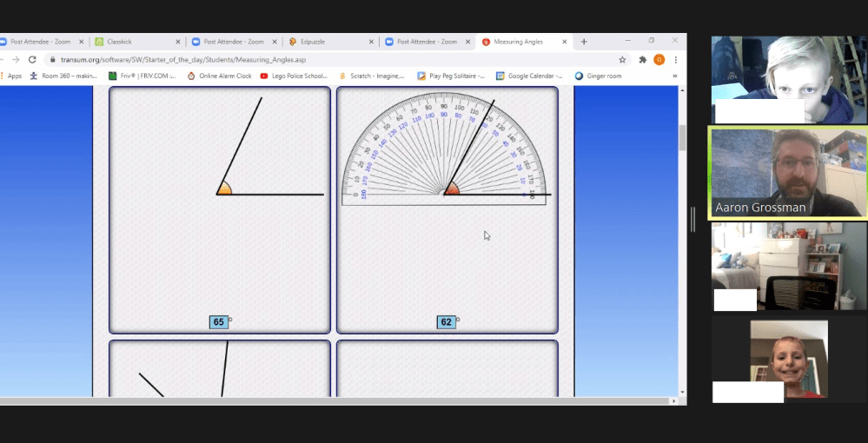This screenshot has height=443, width=868.
Task: Click the vertical page scrollbar thumb
Action: click(682, 137)
